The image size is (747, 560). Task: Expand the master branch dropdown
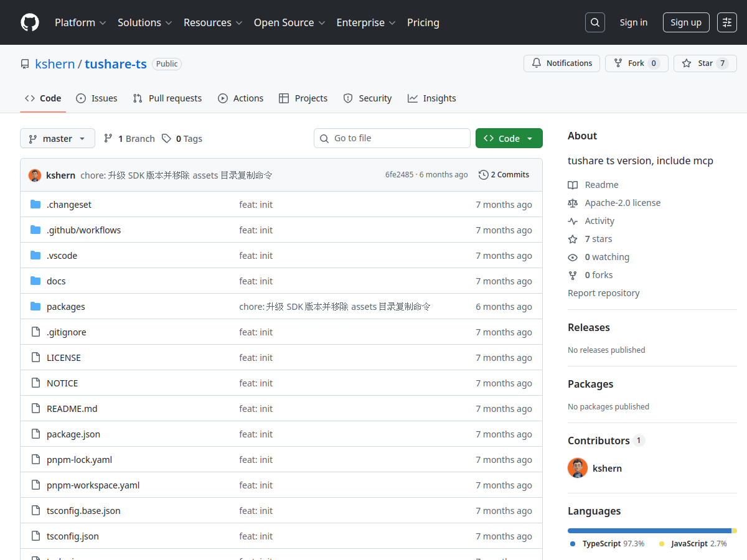(57, 138)
